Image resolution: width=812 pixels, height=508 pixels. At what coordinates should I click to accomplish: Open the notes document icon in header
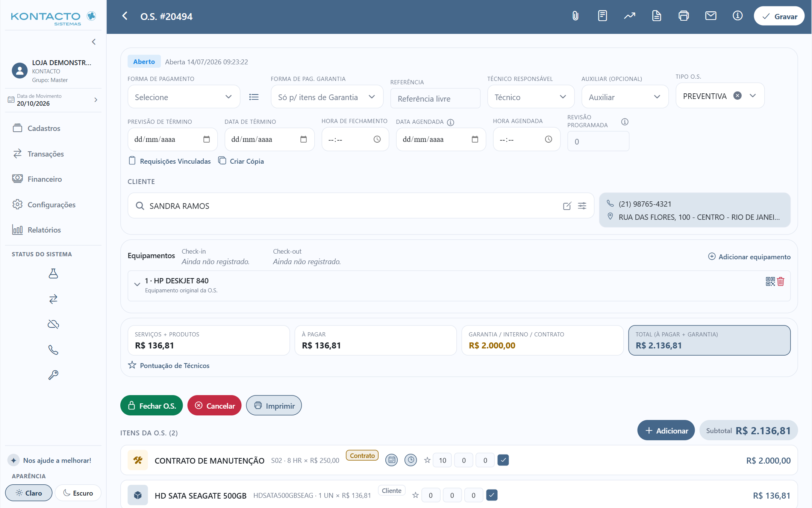coord(602,16)
